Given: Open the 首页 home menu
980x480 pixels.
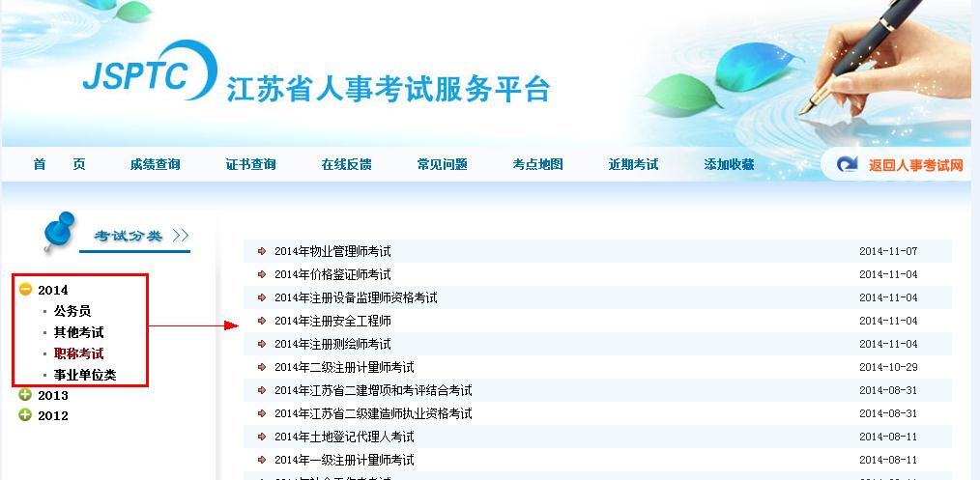Looking at the screenshot, I should [59, 165].
